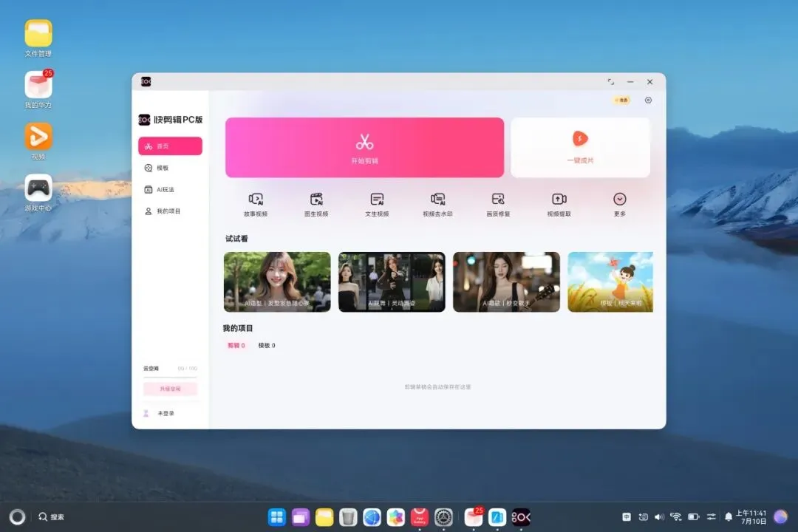Click the volume speaker tray icon

click(x=660, y=516)
